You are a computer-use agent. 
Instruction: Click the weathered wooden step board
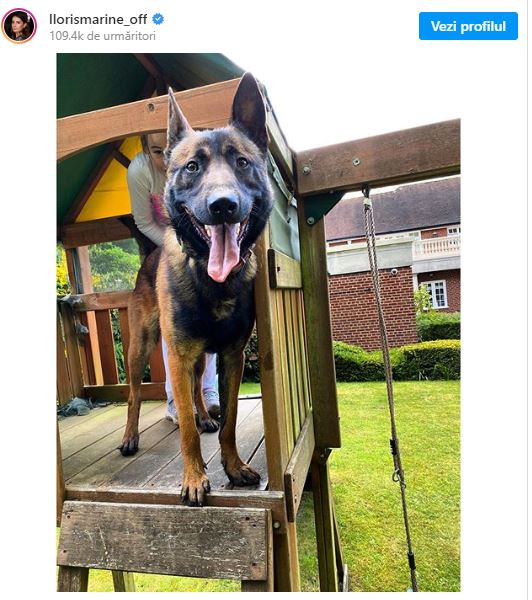pos(163,540)
